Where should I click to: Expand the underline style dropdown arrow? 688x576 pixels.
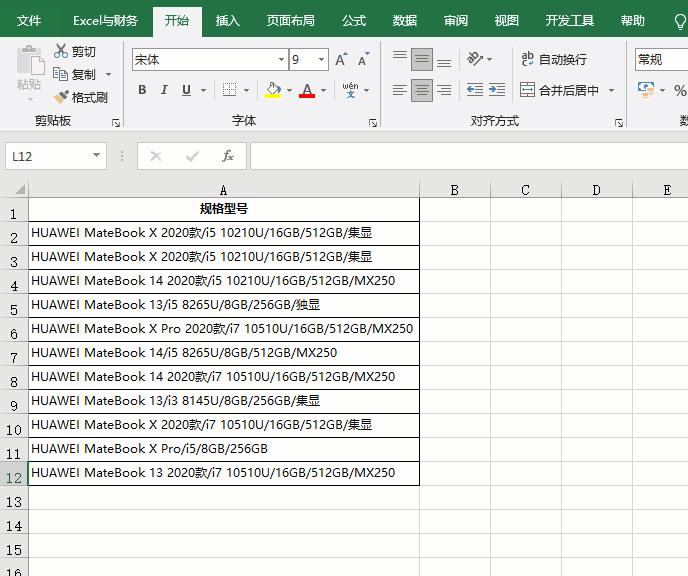[x=204, y=90]
